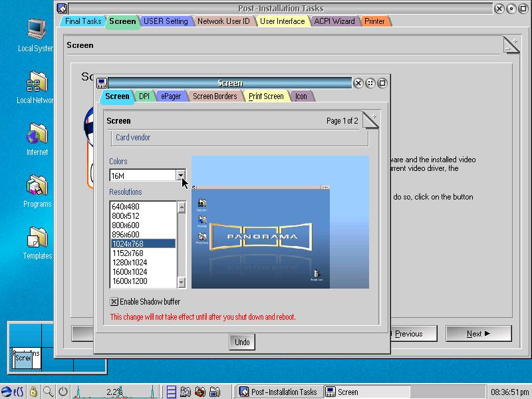The height and width of the screenshot is (399, 532).
Task: Open the Colors dropdown arrow
Action: coord(181,175)
